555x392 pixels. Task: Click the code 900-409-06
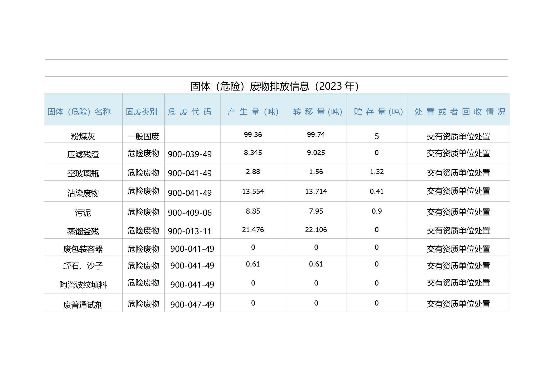coord(190,213)
